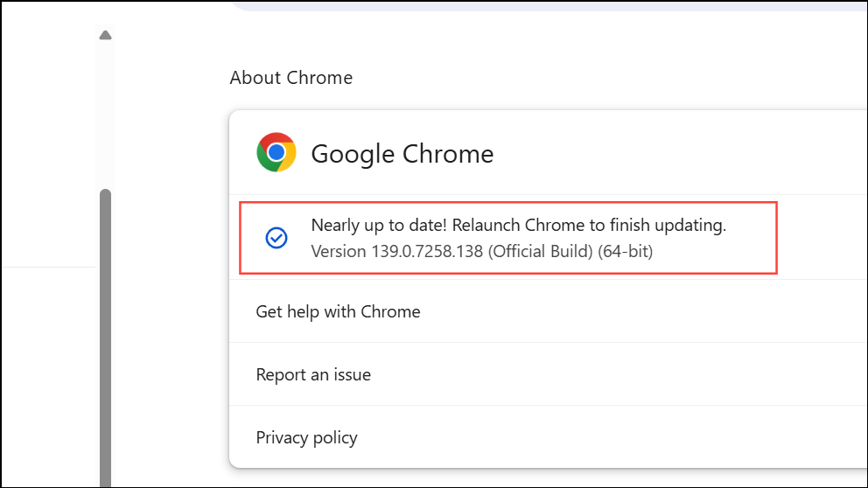Click the Google Chrome logo icon
Screen dimensions: 868x488
click(x=276, y=152)
